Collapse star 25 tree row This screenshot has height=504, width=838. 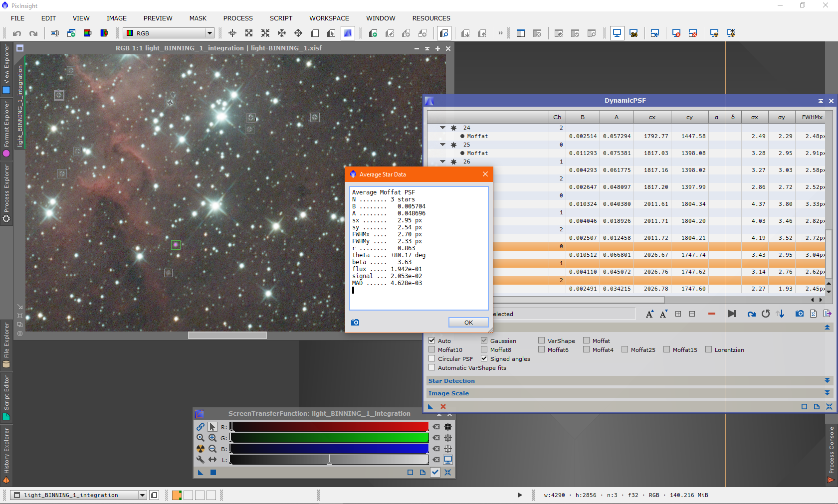443,145
